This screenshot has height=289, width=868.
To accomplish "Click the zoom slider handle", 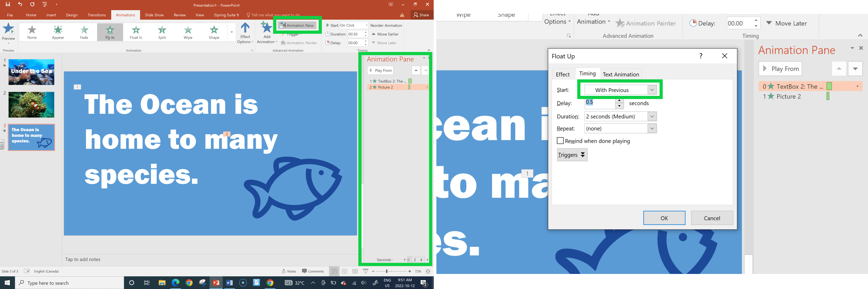I will pyautogui.click(x=387, y=271).
